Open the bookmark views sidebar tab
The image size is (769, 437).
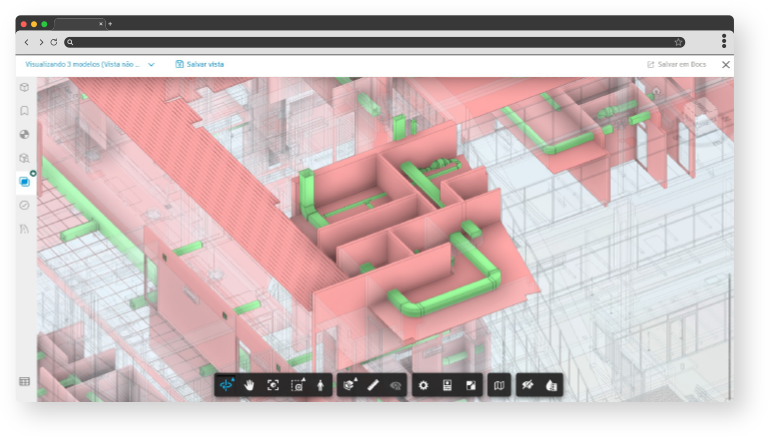24,110
